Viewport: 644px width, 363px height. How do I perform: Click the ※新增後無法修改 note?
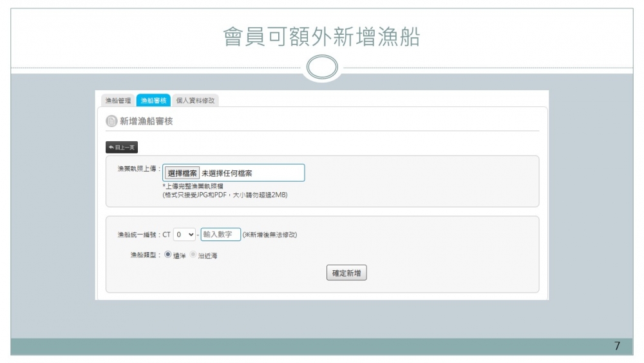point(270,235)
